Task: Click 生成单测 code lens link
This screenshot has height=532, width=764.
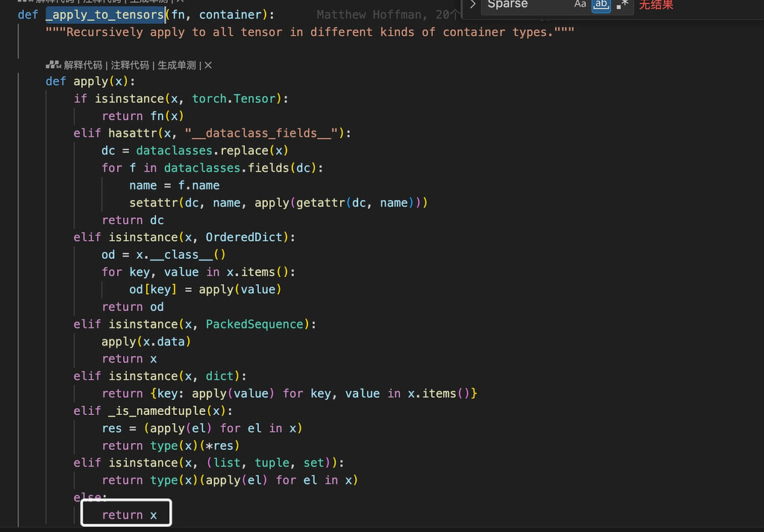Action: pos(176,65)
